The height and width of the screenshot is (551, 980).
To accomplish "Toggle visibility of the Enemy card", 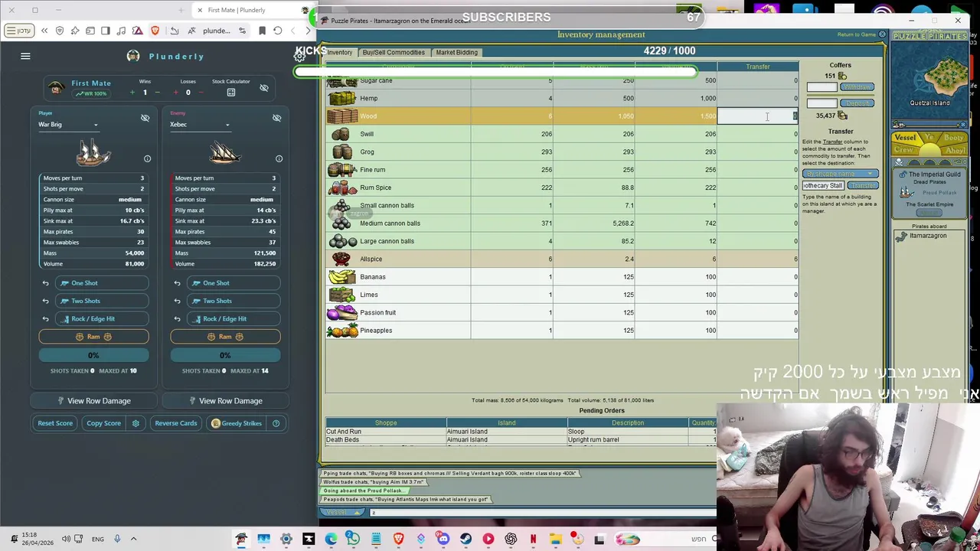I will point(276,118).
